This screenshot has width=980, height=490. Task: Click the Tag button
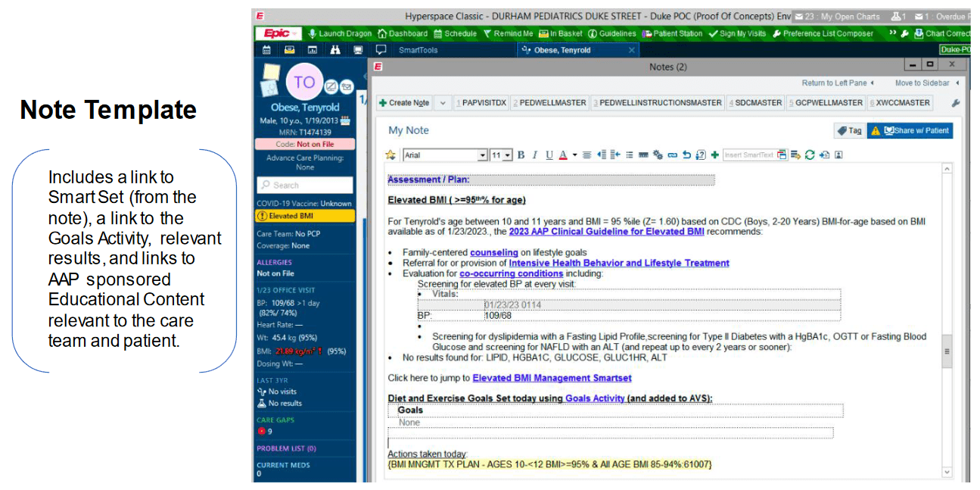(x=849, y=130)
